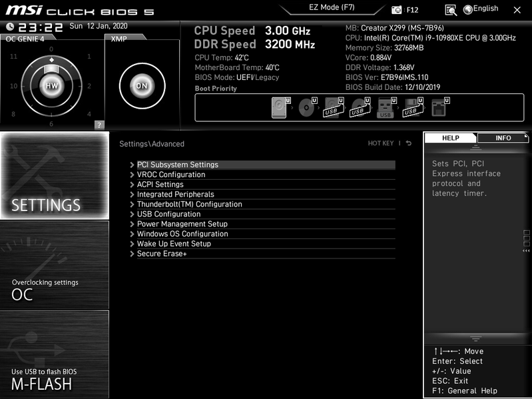Click the bottom scroll handle of help panel
Screen dimensions: 532x399
[x=475, y=338]
